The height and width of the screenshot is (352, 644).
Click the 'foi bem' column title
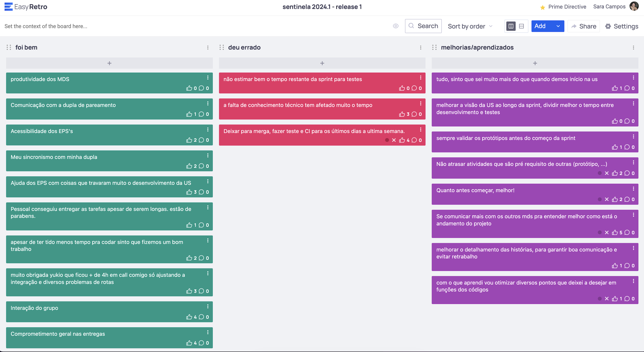[x=26, y=47]
